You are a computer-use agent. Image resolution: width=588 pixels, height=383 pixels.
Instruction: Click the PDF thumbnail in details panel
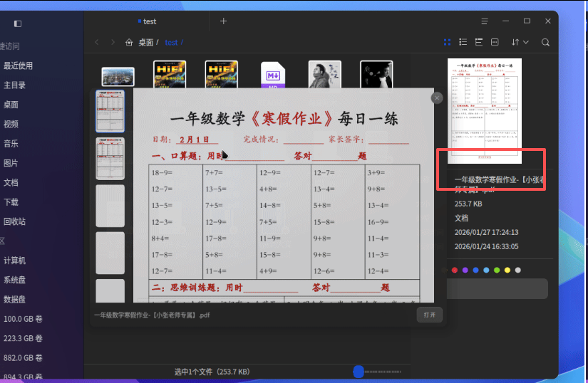485,111
